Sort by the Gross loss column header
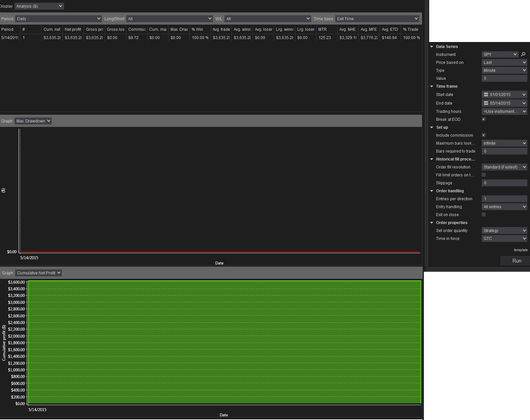Screen dimensions: 530x420 point(115,29)
